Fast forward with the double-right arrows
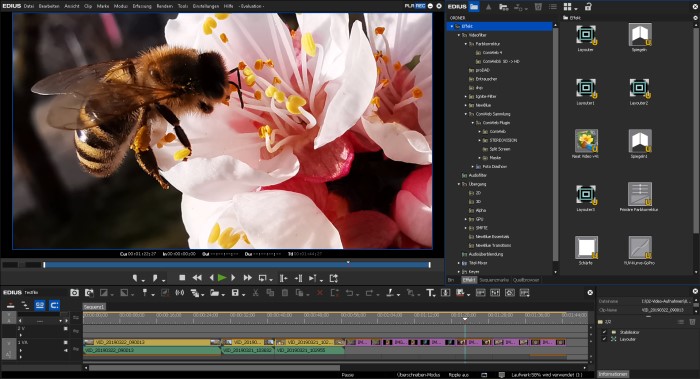700x379 pixels. click(x=247, y=278)
